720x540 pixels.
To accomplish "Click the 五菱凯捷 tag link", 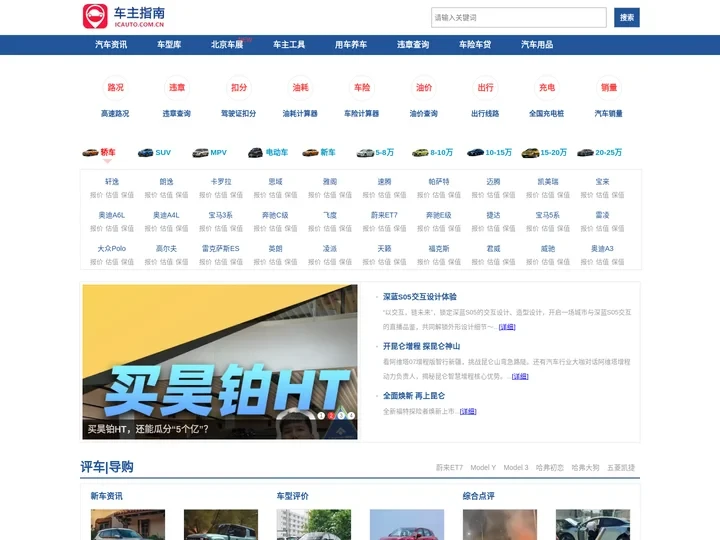I will click(621, 467).
